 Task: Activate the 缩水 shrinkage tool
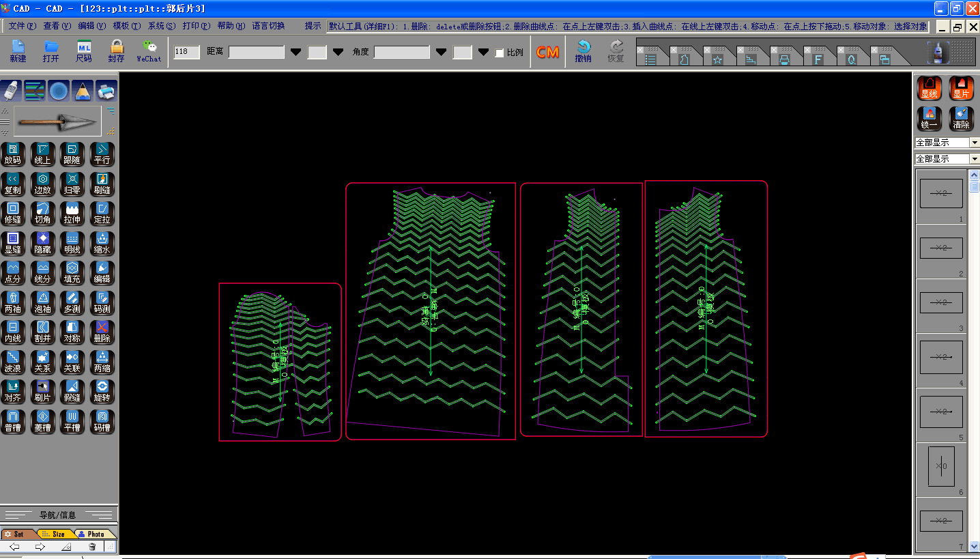pos(102,243)
